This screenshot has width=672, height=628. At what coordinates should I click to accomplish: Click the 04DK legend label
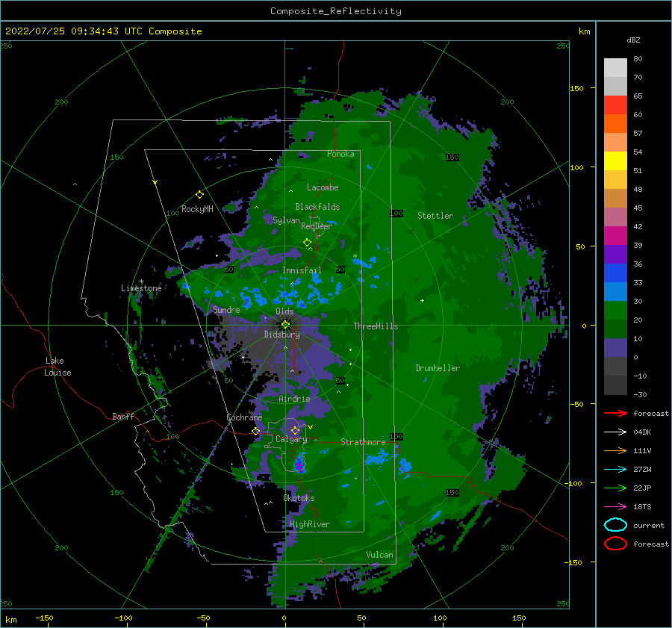click(x=642, y=432)
